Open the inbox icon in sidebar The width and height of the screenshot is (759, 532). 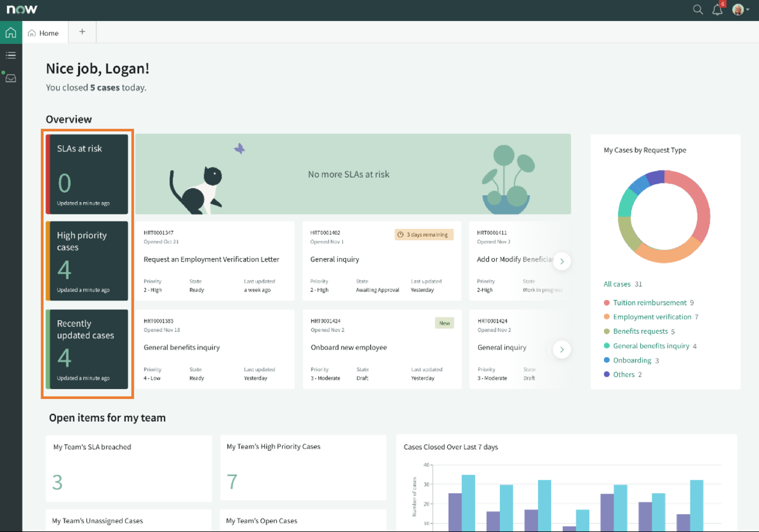pos(11,78)
